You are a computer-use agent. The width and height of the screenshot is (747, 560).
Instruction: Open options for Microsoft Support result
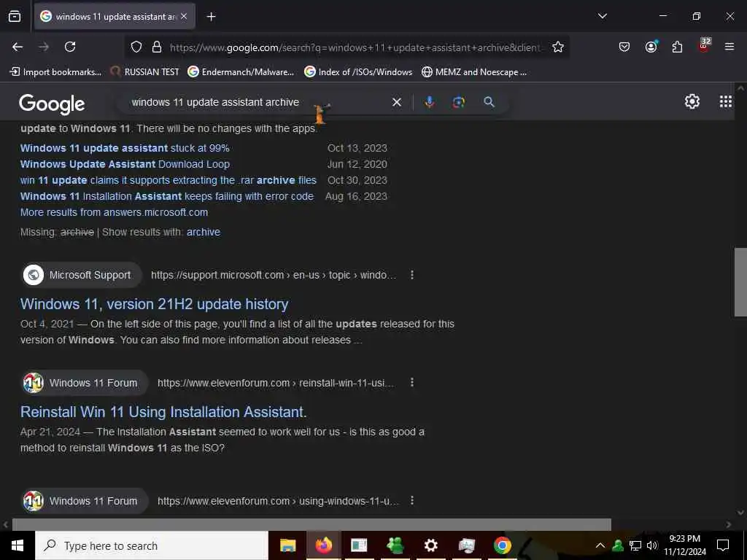(412, 275)
